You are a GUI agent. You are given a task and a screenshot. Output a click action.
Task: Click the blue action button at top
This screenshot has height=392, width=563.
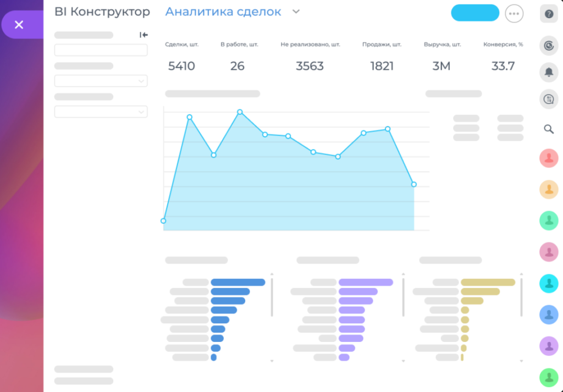475,13
